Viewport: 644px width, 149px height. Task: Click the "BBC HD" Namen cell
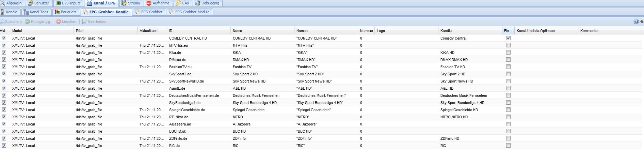point(326,131)
